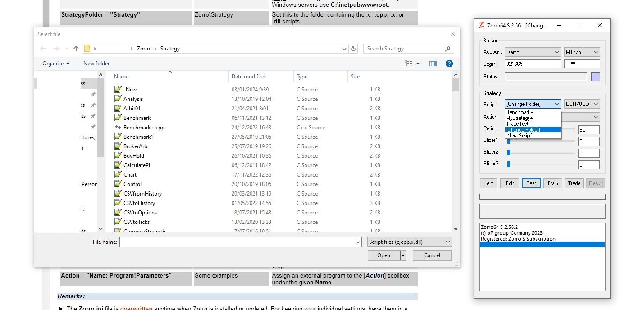Image resolution: width=644 pixels, height=310 pixels.
Task: Open the Account Demo dropdown
Action: click(533, 52)
